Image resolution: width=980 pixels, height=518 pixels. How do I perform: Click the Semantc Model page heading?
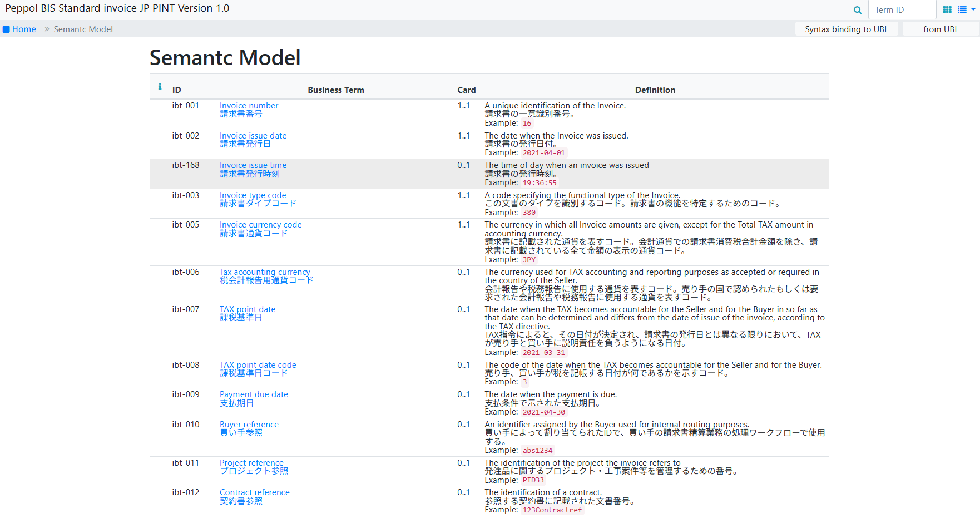coord(225,58)
